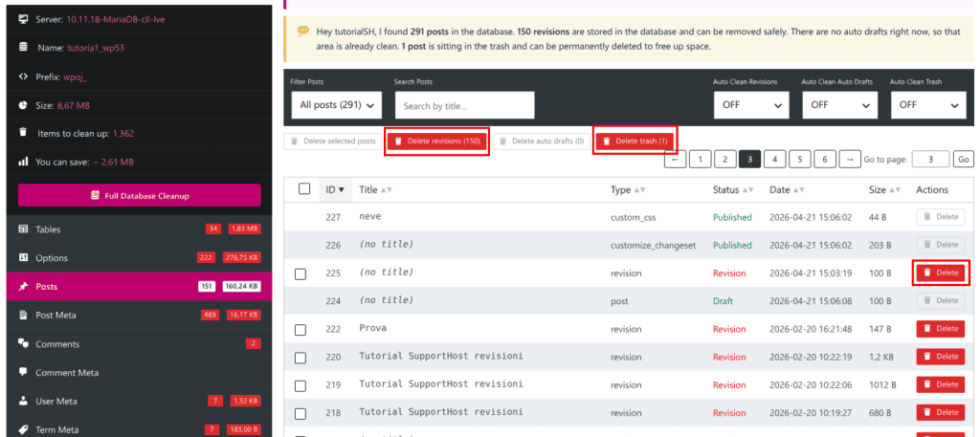
Task: Sort the Date column with arrows
Action: coord(799,189)
